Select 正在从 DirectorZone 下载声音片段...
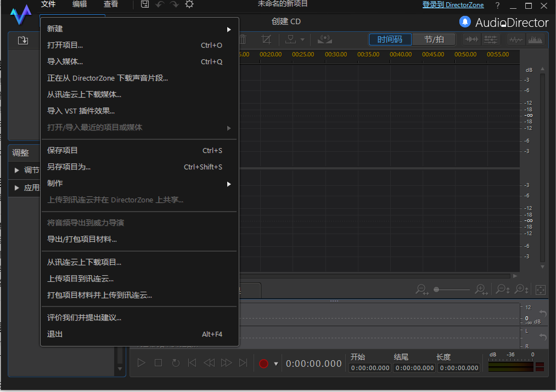The height and width of the screenshot is (392, 556). pos(140,78)
